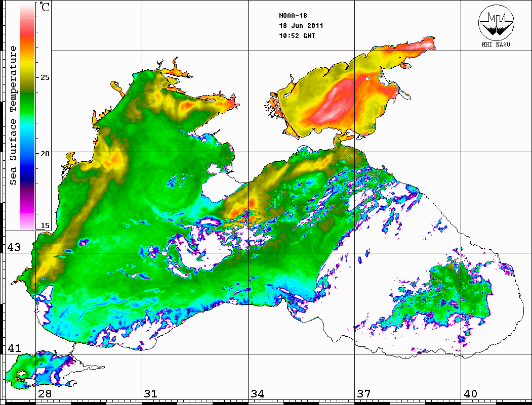Screen dimensions: 532x405
Task: Click the 20 mark on temperature scale
Action: pyautogui.click(x=45, y=154)
